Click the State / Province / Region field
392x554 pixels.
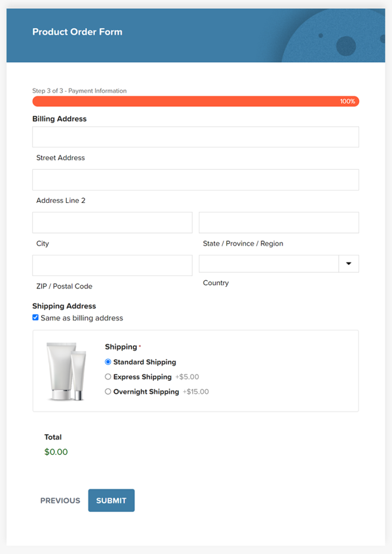tap(278, 222)
